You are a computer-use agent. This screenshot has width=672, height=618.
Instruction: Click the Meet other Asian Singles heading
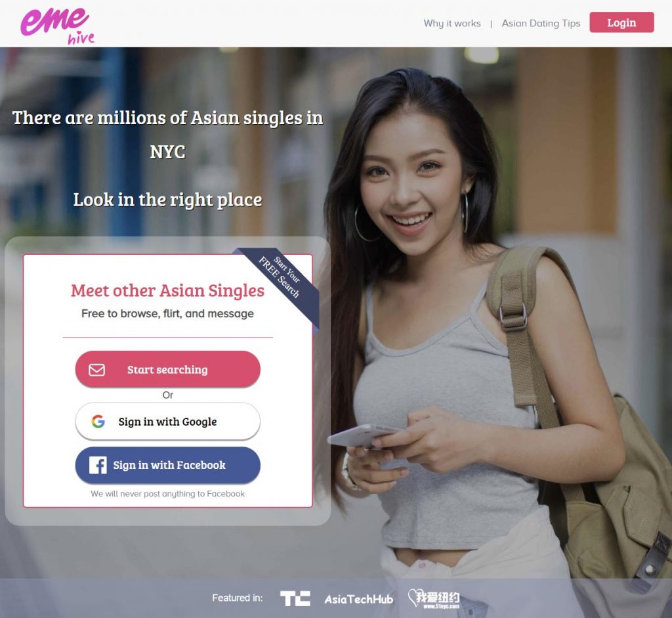point(167,290)
